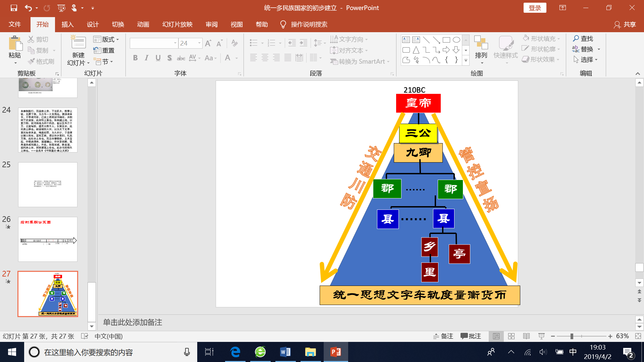Click the Undo arrow icon
This screenshot has height=362, width=644.
pyautogui.click(x=28, y=8)
